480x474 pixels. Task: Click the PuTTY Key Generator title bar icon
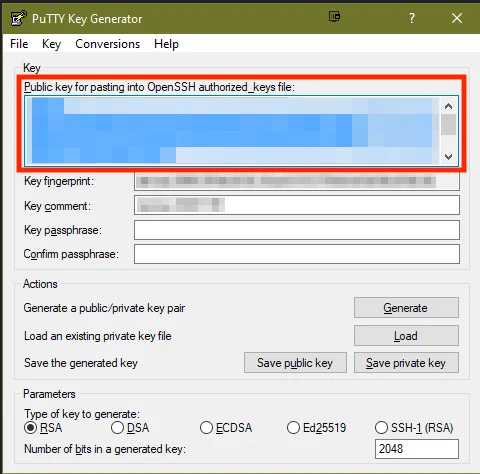point(18,18)
